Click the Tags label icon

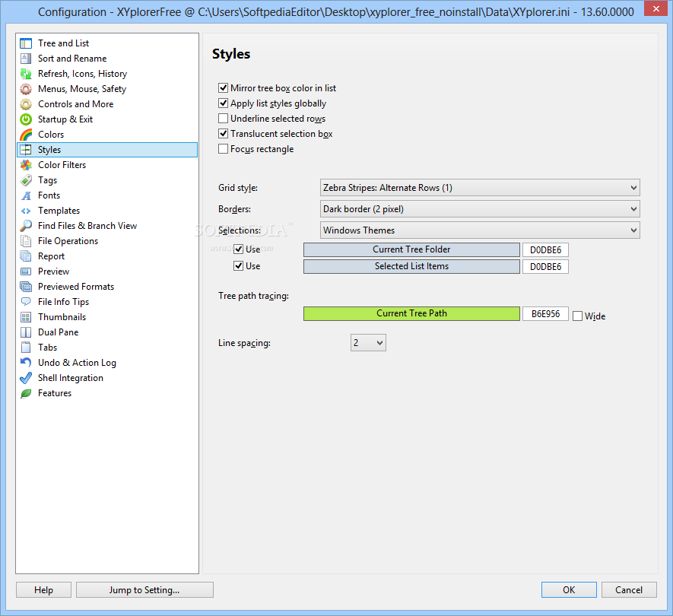coord(26,180)
